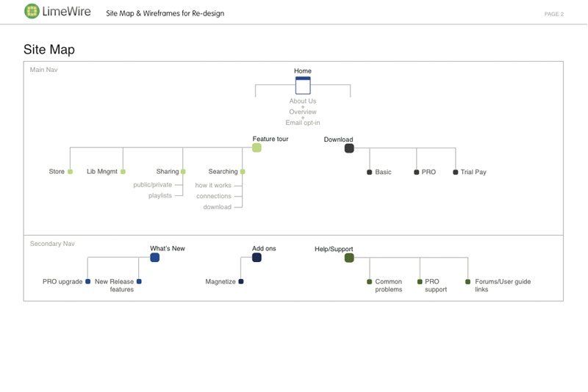Screen dimensions: 588x392
Task: Click the Download dark node square
Action: click(349, 148)
